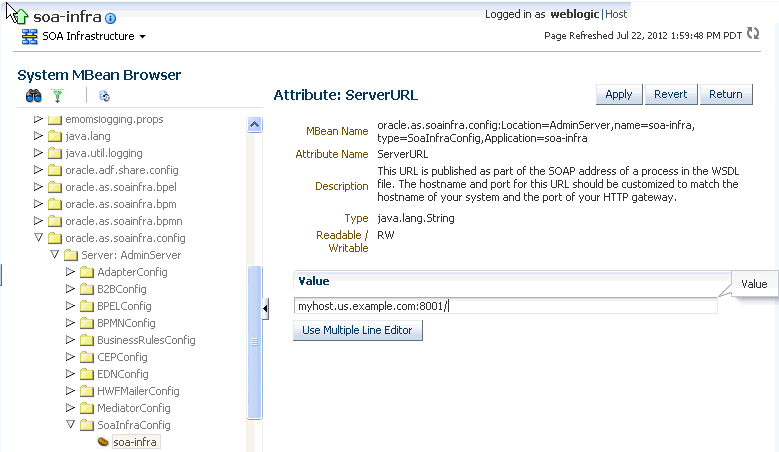
Task: Click the MediatorConfig label
Action: (x=134, y=408)
